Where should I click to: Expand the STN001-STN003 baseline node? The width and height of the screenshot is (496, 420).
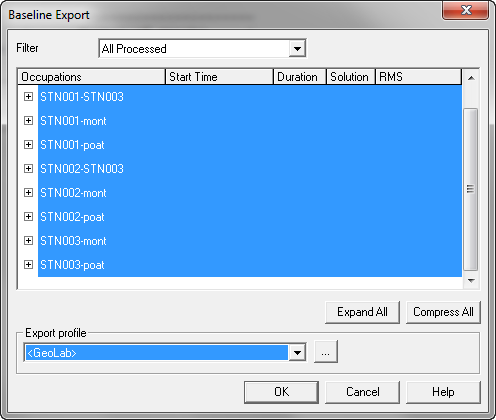tap(28, 97)
